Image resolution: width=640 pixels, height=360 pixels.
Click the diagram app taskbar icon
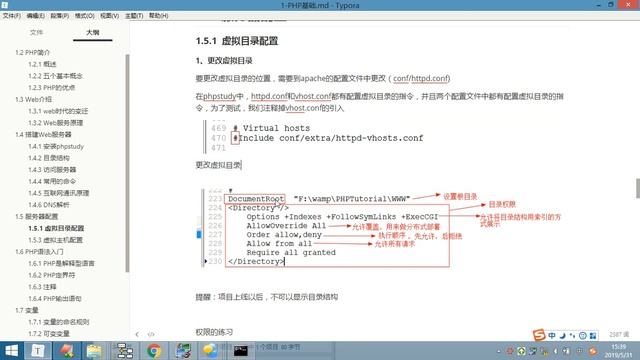click(x=124, y=351)
